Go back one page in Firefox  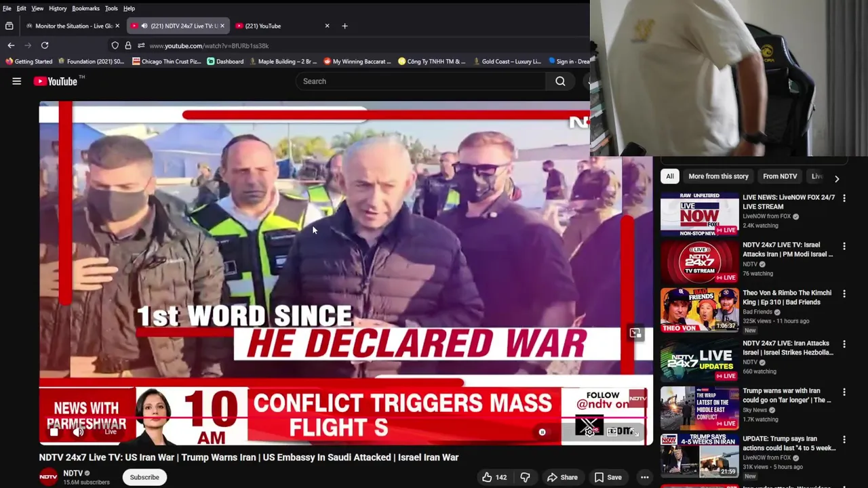11,45
